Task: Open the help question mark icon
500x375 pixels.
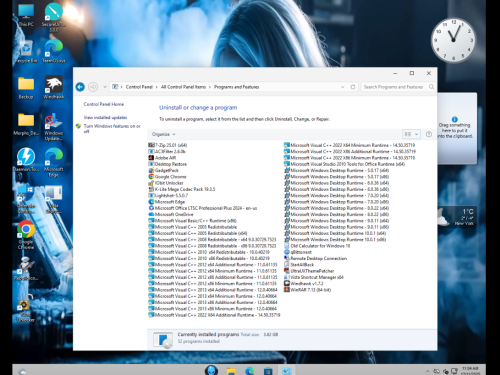Action: coord(429,134)
